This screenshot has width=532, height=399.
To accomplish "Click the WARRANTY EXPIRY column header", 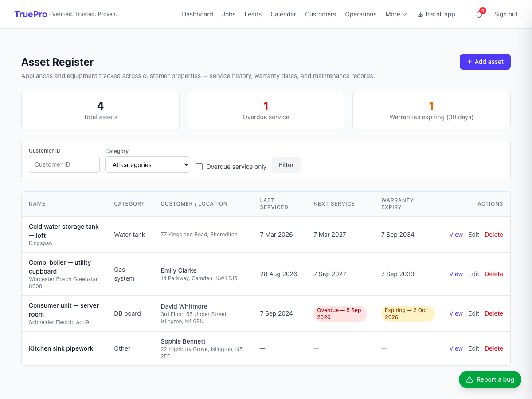I will coord(398,204).
